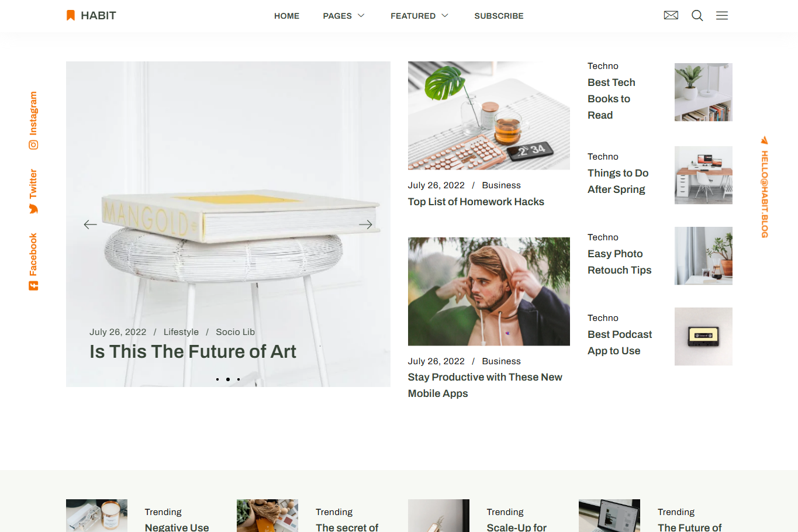Open the Instagram sidebar link

click(33, 120)
